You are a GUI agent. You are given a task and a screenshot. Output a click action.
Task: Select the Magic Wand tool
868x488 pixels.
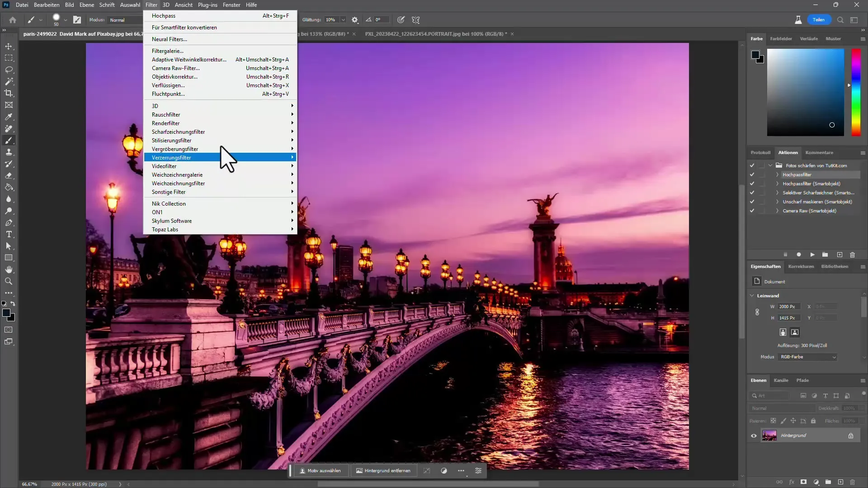coord(9,82)
